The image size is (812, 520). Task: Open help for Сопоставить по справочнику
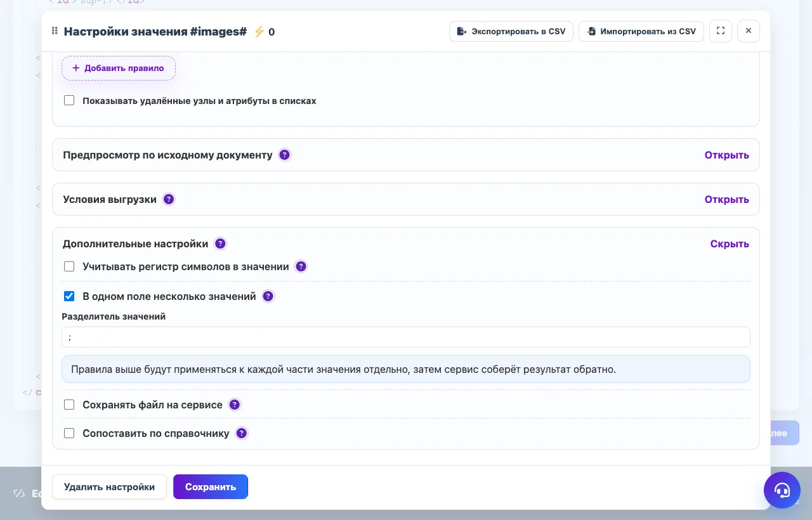242,434
